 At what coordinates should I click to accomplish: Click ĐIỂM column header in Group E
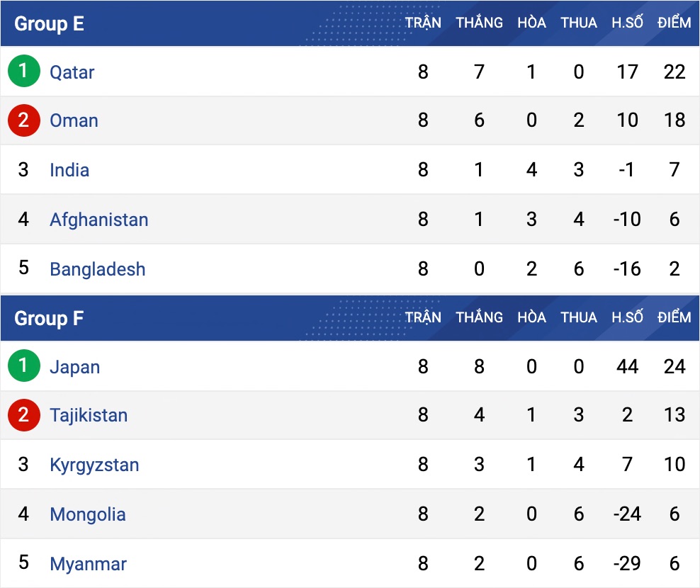(x=674, y=23)
